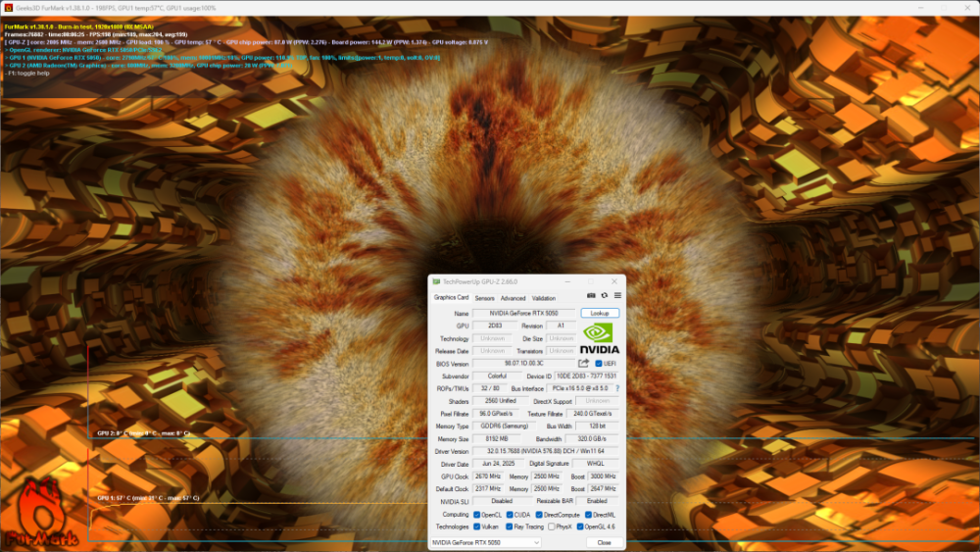Open the GPU selection dropdown

click(486, 542)
